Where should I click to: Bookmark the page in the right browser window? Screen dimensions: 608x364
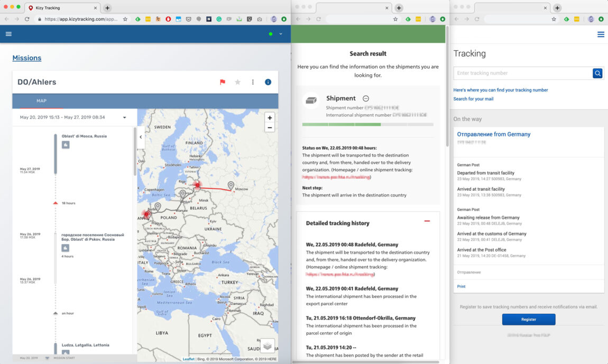click(554, 19)
